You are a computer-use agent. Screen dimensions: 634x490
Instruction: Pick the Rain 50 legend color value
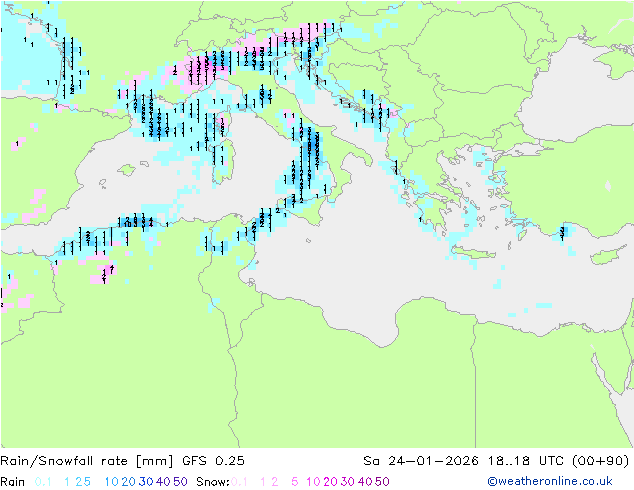click(x=180, y=482)
